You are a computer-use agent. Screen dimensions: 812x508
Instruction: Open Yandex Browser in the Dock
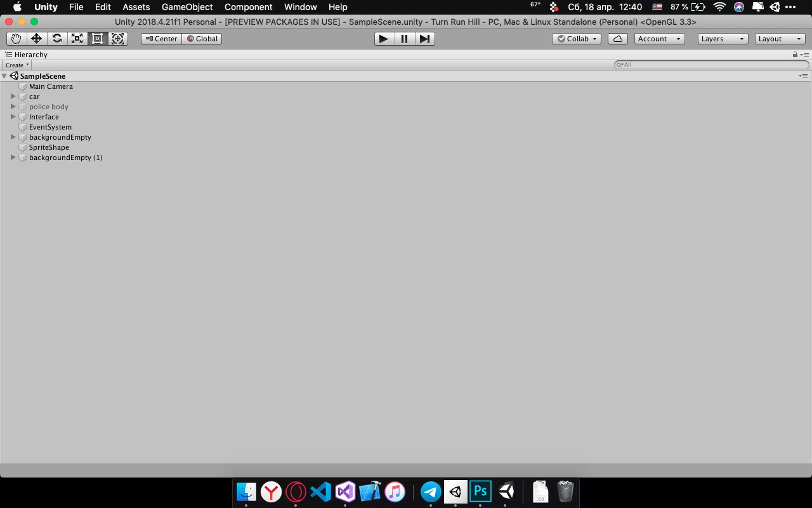[x=271, y=491]
